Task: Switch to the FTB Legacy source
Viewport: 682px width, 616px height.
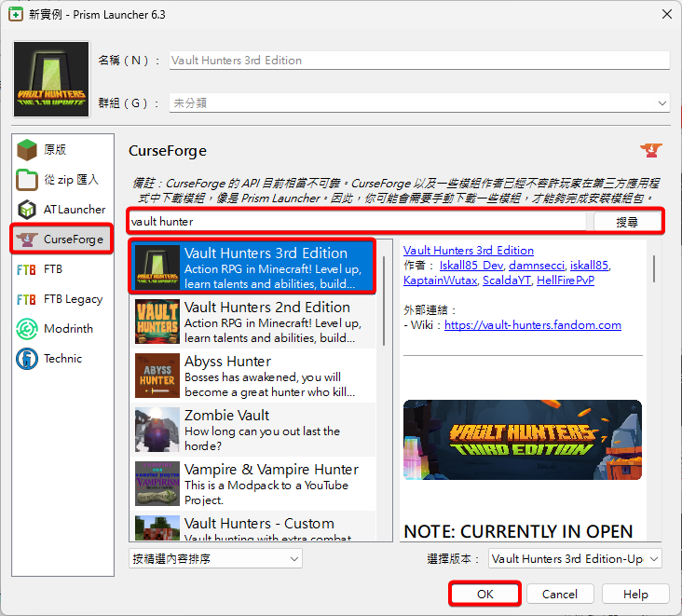Action: point(62,299)
